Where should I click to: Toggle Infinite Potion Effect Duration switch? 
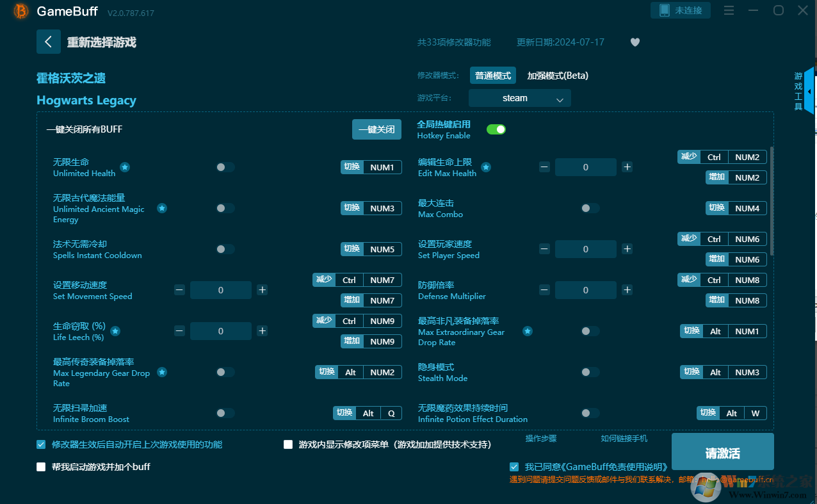590,413
